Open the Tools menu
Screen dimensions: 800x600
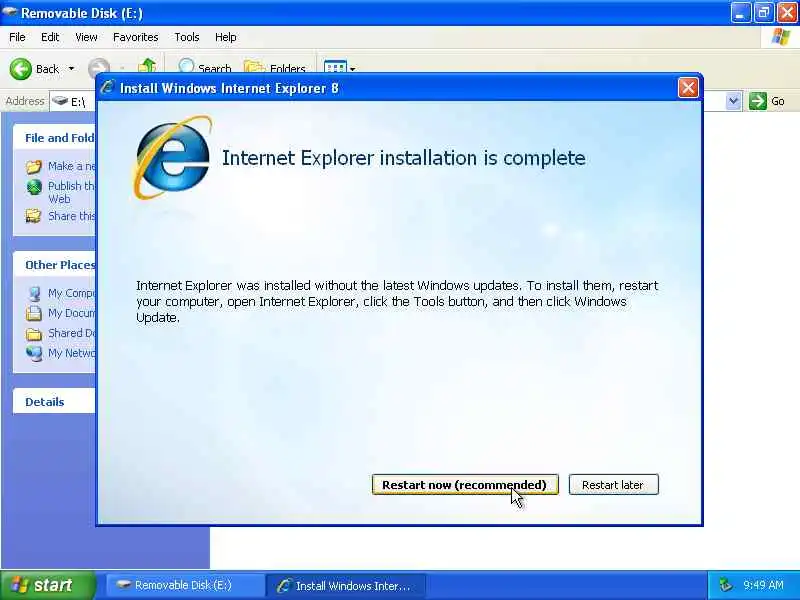[187, 37]
